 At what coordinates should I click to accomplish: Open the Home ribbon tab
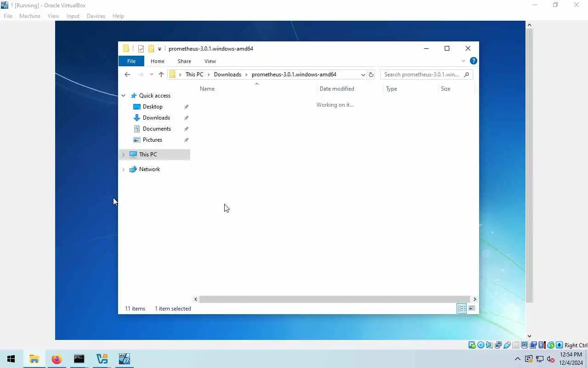coord(158,61)
